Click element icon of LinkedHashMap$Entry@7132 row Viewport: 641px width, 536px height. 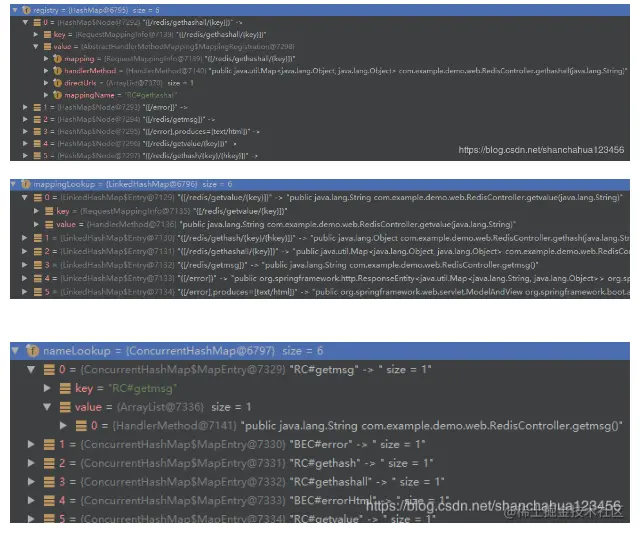(x=38, y=265)
